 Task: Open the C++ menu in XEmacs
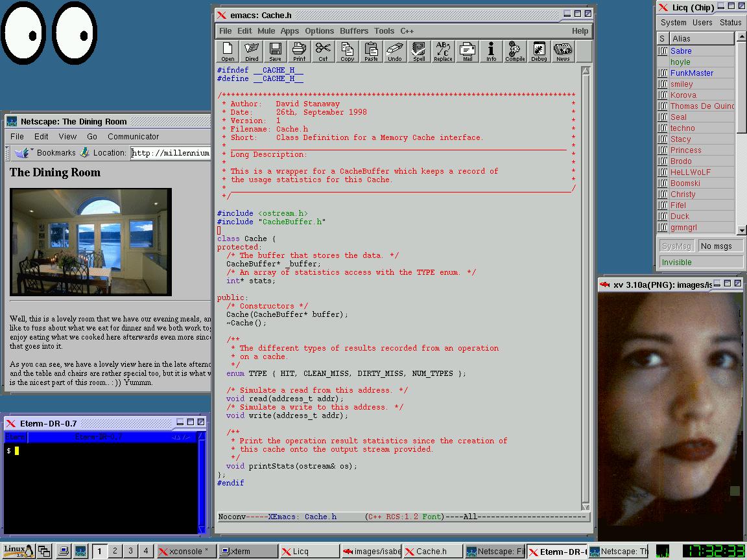click(x=407, y=30)
